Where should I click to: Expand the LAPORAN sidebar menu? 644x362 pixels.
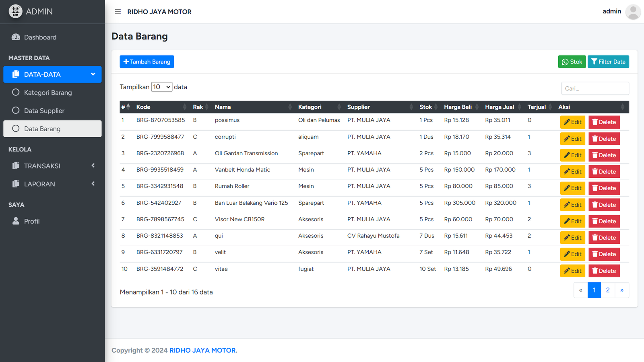pos(52,184)
